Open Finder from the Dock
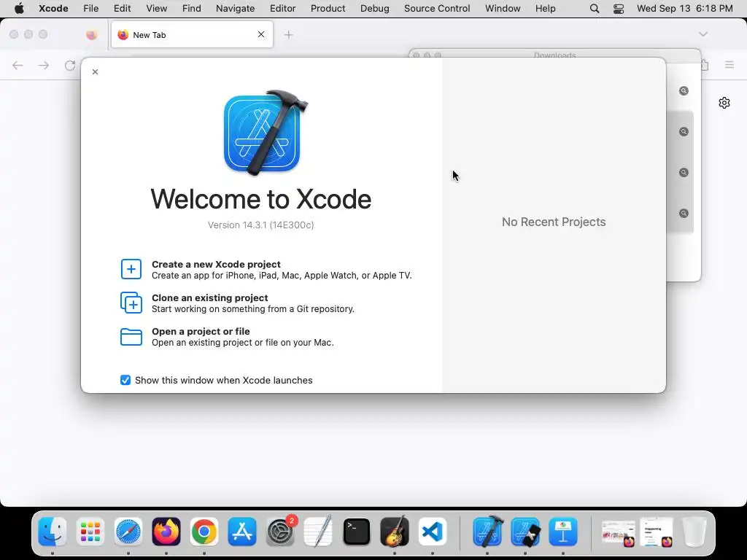747x560 pixels. click(52, 532)
